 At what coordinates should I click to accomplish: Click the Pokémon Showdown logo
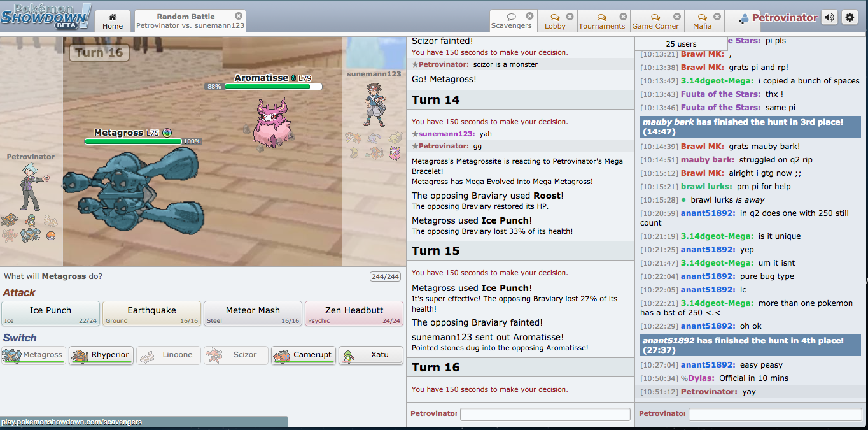point(46,16)
